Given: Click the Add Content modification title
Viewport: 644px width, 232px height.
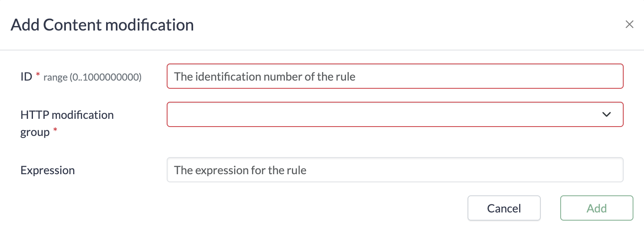Looking at the screenshot, I should click(x=102, y=25).
